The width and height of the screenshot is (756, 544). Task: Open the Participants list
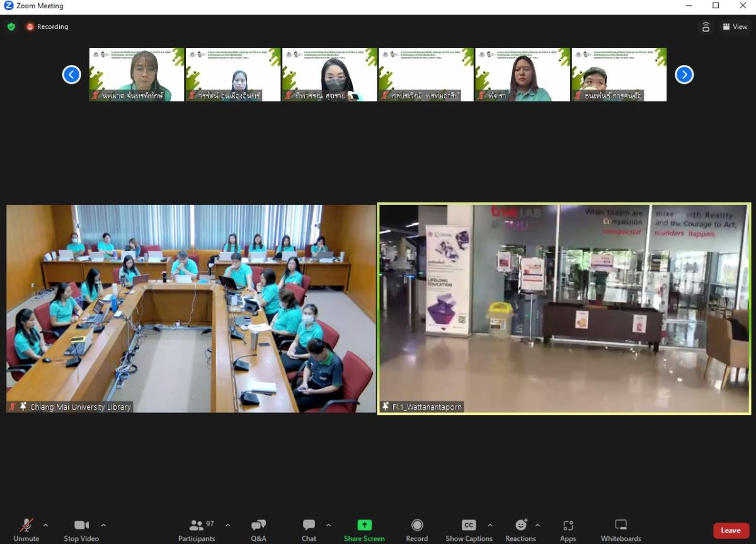click(x=197, y=530)
